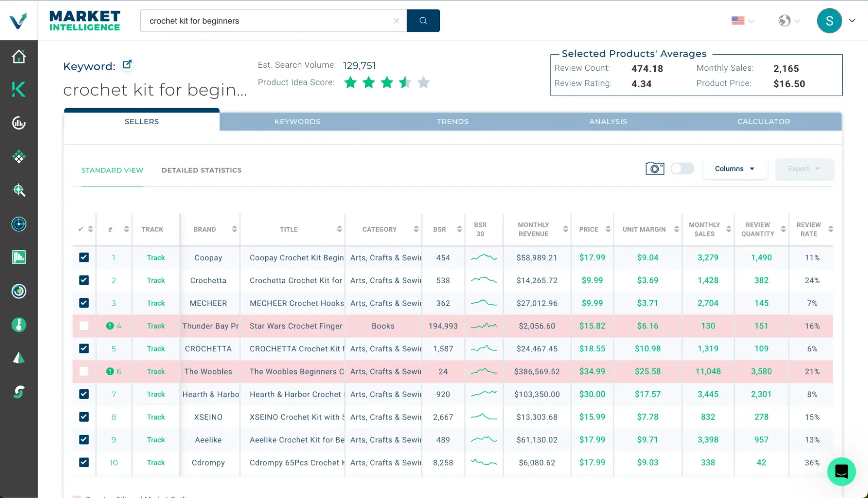This screenshot has width=868, height=498.
Task: Open the sail triangle sidebar icon
Action: pos(19,358)
